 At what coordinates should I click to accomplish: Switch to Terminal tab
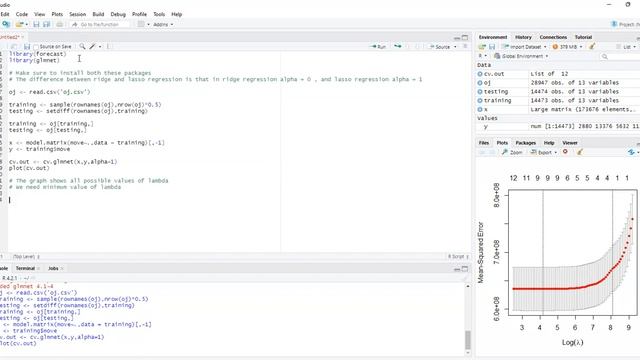25,269
